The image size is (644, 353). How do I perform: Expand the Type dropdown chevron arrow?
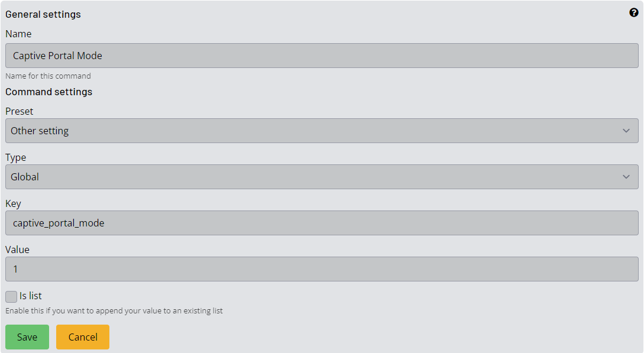626,177
